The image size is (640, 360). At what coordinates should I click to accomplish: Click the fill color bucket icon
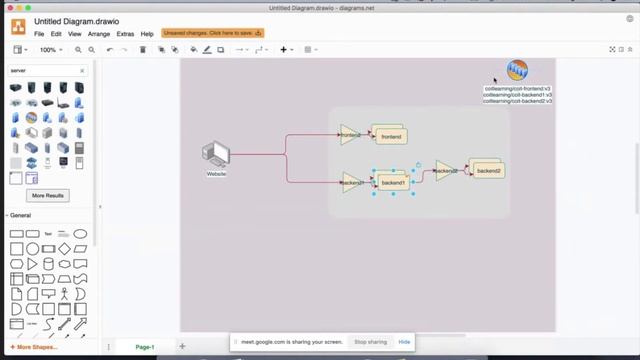click(193, 50)
